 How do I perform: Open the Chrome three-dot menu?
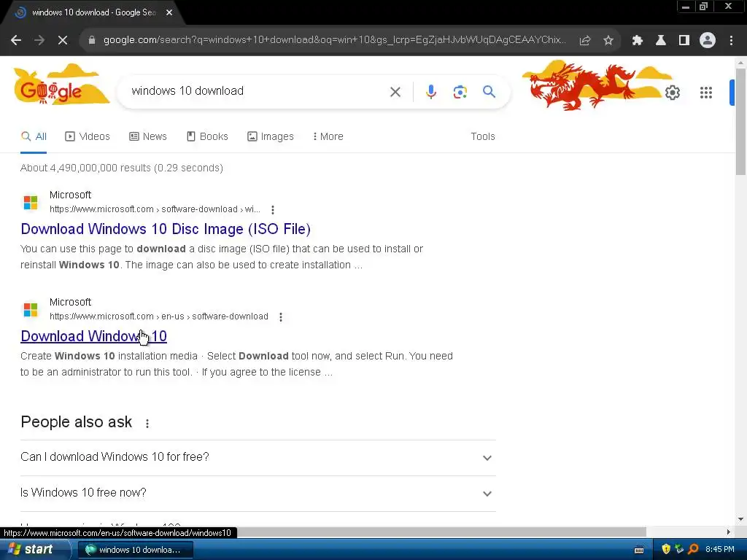tap(731, 41)
